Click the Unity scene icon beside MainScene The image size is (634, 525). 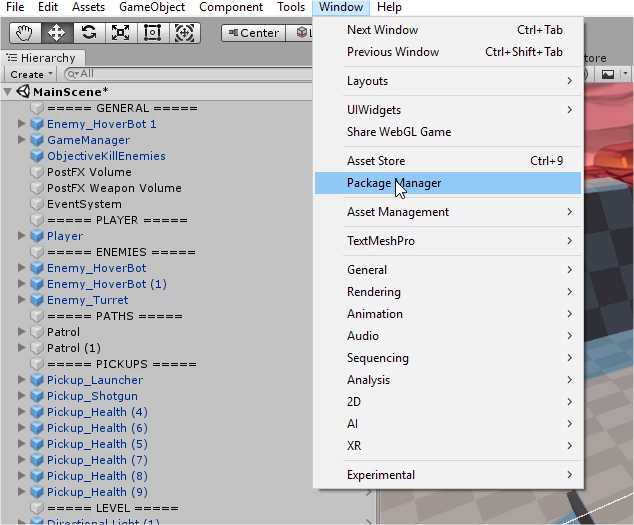tap(23, 91)
